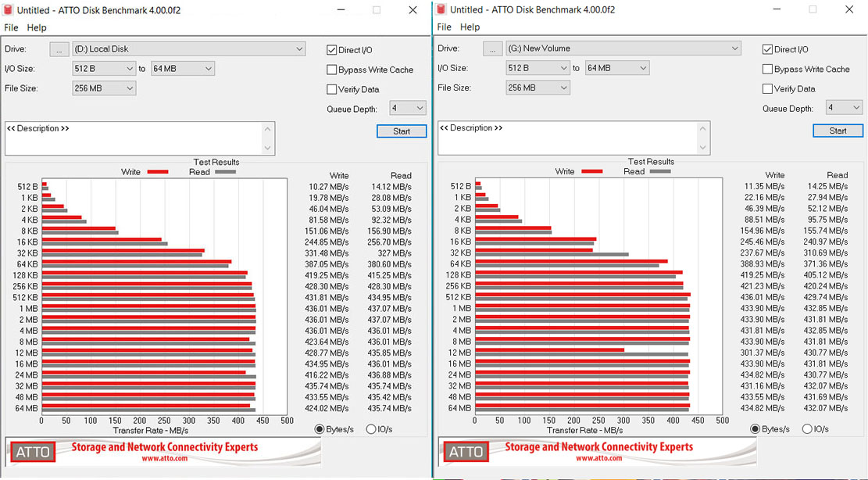Viewport: 868px width, 480px height.
Task: Click the ATTO app icon in left window title bar
Action: coord(8,10)
